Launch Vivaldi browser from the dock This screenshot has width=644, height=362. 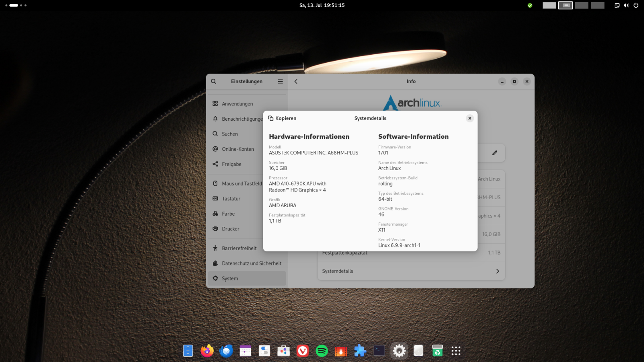point(303,351)
